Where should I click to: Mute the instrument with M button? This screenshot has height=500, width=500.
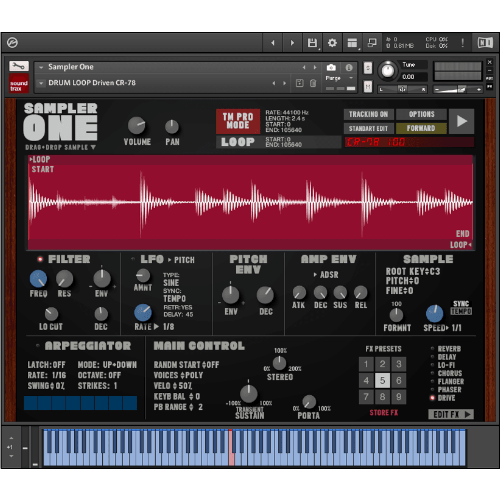368,87
